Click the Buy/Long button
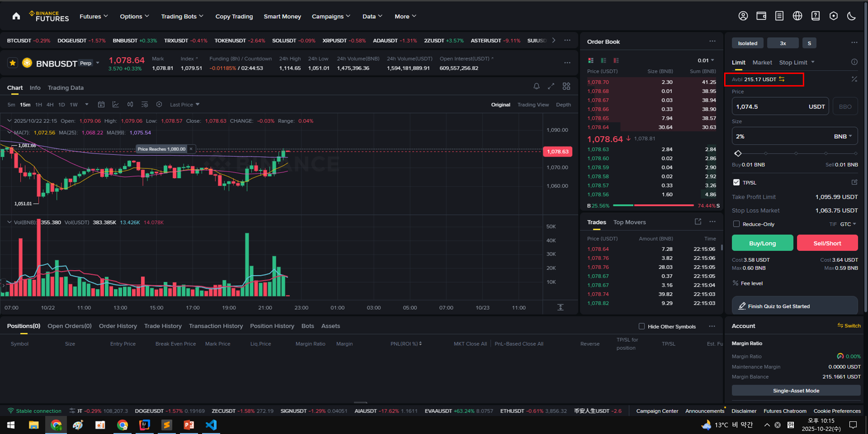The height and width of the screenshot is (434, 868). coord(762,243)
